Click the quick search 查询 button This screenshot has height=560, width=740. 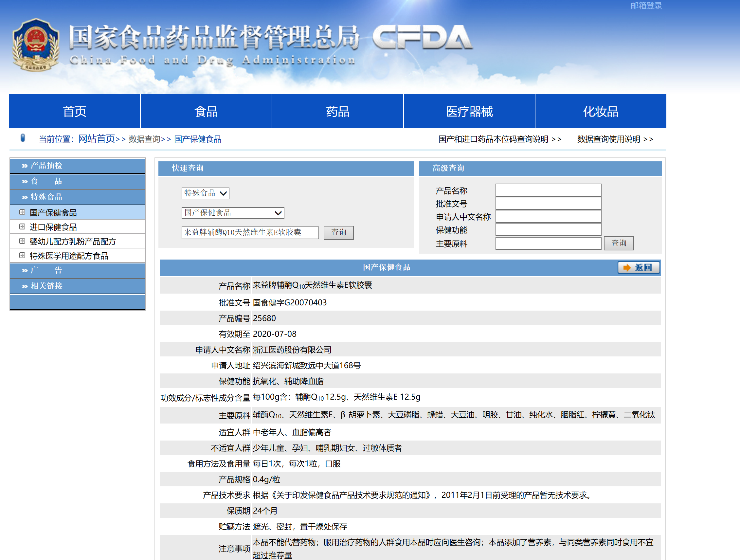point(338,232)
